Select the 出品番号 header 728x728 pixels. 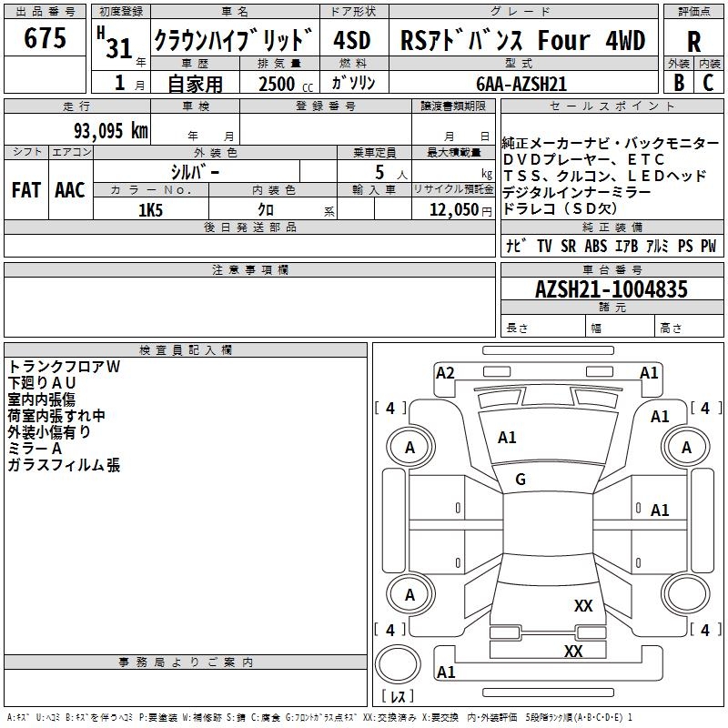tap(45, 12)
